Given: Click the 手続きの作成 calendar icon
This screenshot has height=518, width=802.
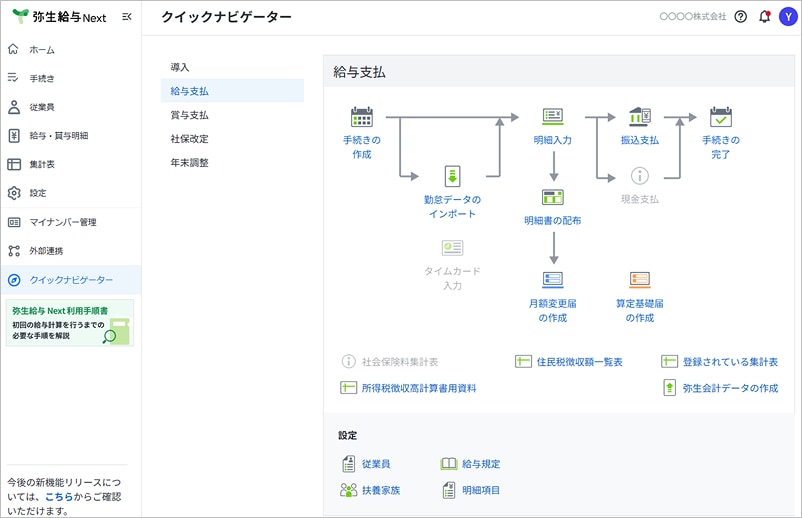Looking at the screenshot, I should point(361,117).
